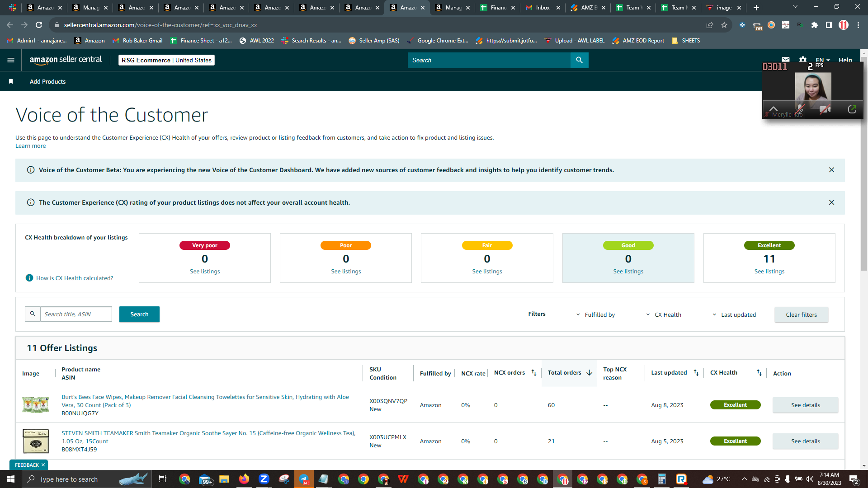This screenshot has height=488, width=868.
Task: Open the Zoom app on the taskbar
Action: click(x=264, y=479)
